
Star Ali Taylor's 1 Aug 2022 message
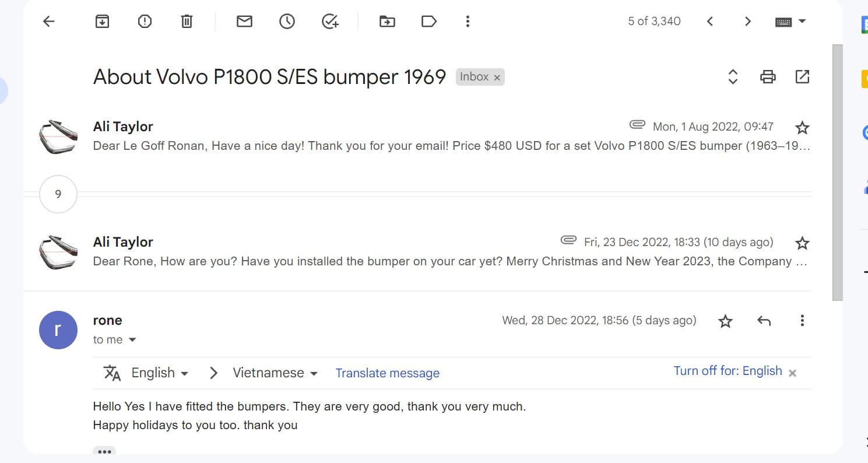pos(802,128)
